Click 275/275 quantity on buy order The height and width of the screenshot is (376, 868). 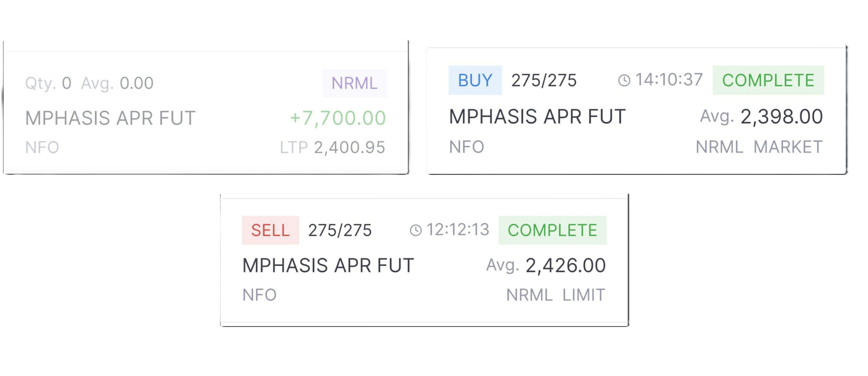544,81
